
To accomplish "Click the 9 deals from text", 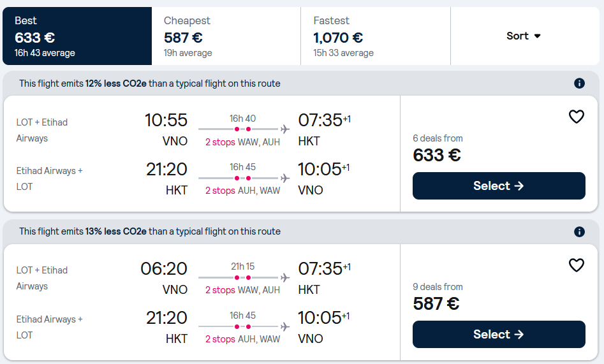I will 438,287.
